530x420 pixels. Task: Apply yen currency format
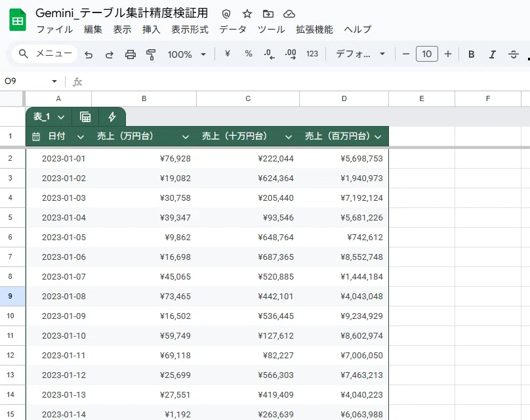point(228,54)
